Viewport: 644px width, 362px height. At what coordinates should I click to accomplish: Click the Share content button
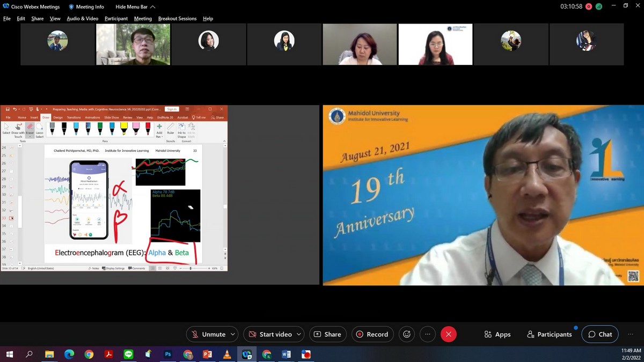click(327, 334)
